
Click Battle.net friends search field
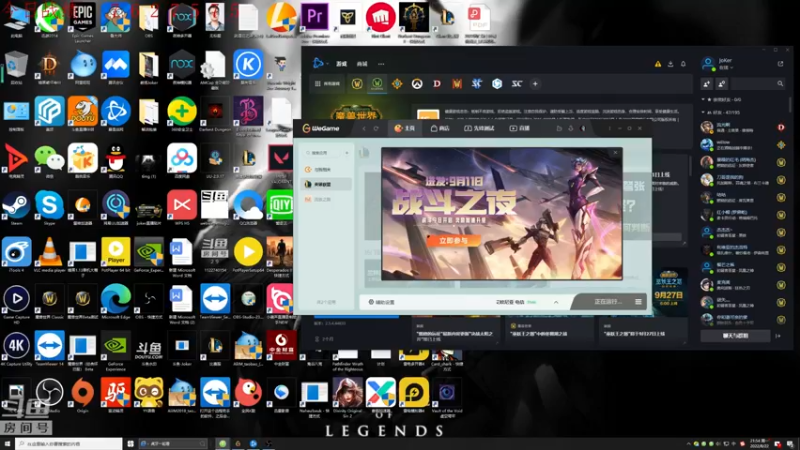[x=758, y=84]
